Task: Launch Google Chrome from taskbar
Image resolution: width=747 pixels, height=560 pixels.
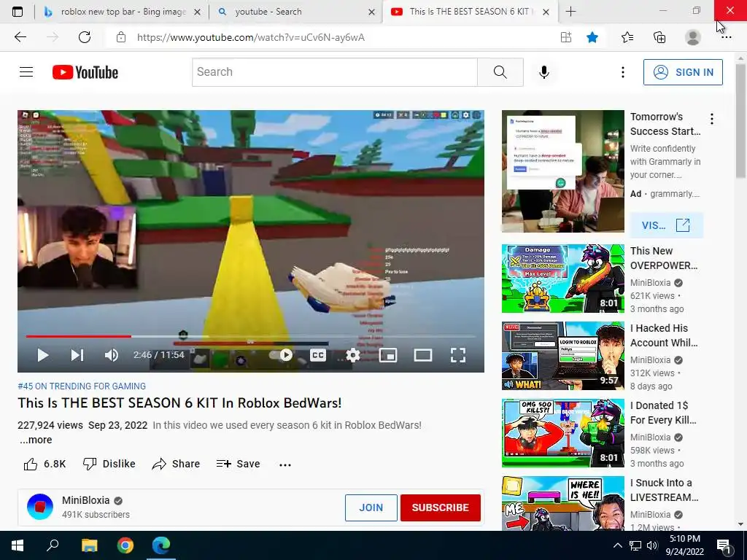Action: 125,545
